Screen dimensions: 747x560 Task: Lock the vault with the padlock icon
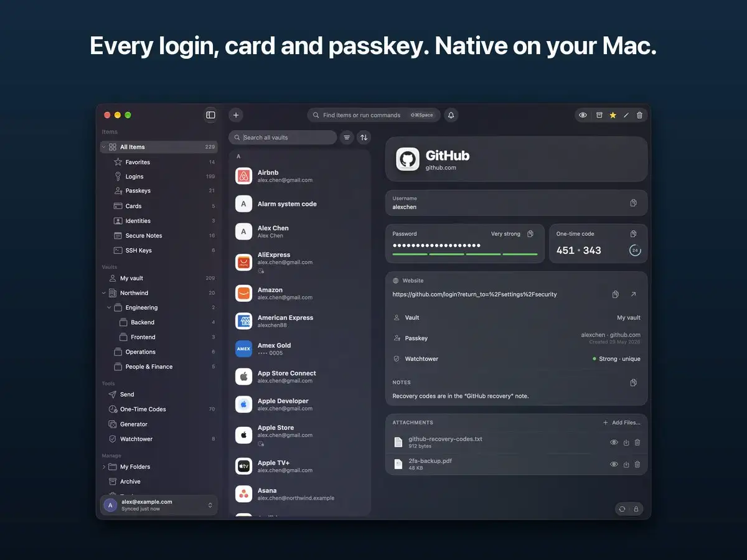pyautogui.click(x=636, y=509)
